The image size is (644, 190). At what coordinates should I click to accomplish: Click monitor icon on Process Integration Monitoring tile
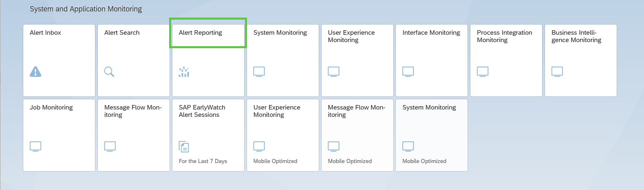pos(483,72)
